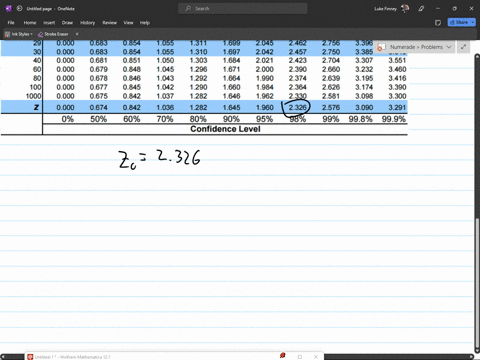480x360 pixels.
Task: Click the 2.000 value in row 60
Action: point(264,69)
